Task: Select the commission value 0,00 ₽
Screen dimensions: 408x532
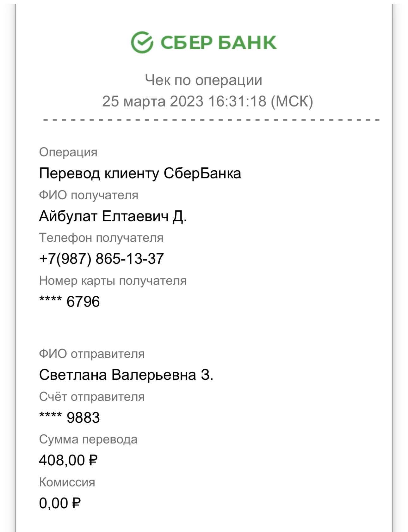Action: [60, 503]
